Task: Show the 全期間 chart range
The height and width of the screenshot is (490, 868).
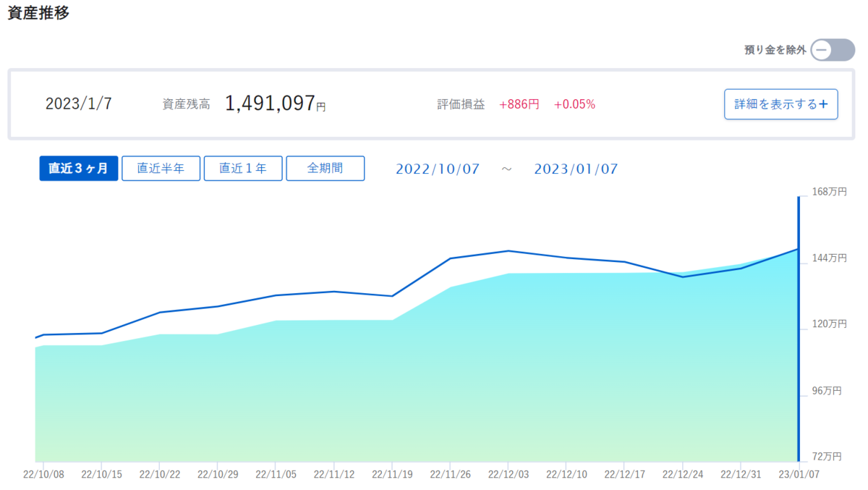Action: 325,169
